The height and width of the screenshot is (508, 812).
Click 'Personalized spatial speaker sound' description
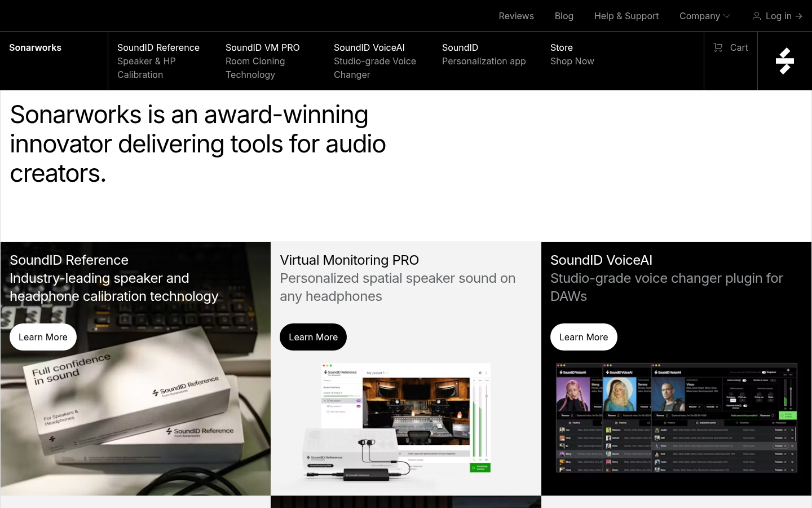point(398,287)
